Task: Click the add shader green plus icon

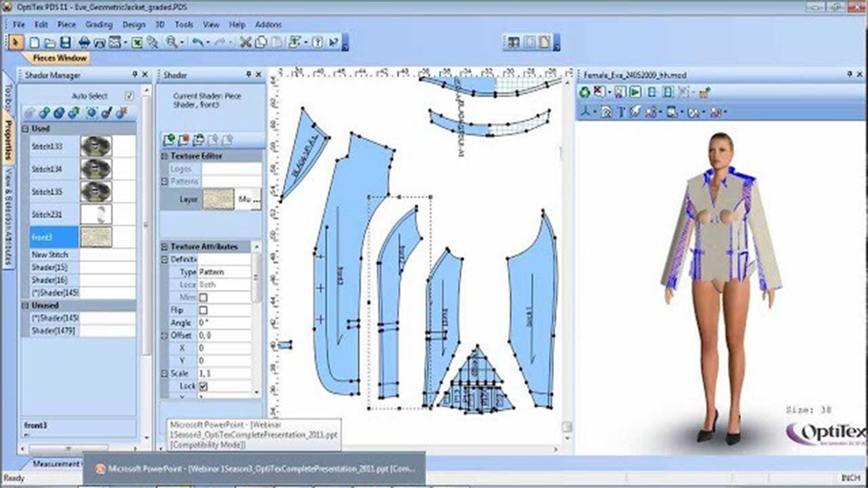Action: click(x=169, y=140)
